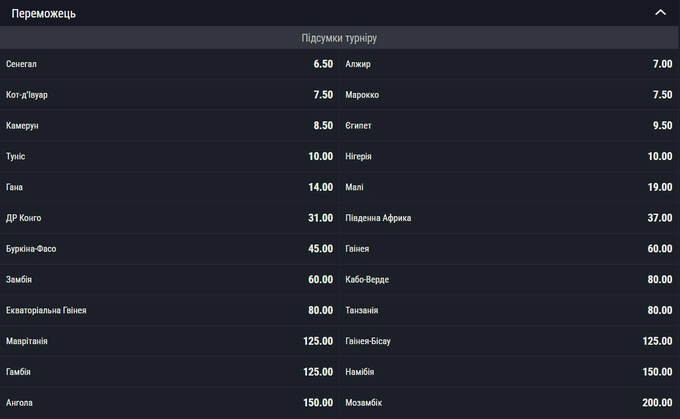This screenshot has width=680, height=419.
Task: Bet on Малі at 19.00
Action: pyautogui.click(x=509, y=187)
